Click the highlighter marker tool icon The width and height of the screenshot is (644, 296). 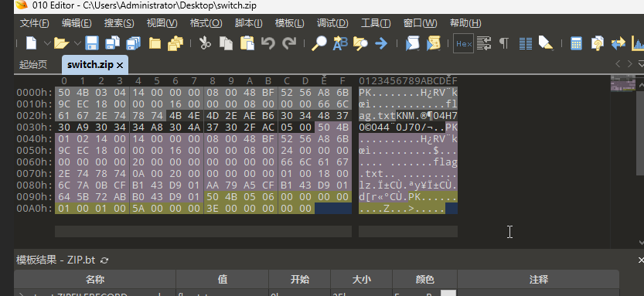546,43
